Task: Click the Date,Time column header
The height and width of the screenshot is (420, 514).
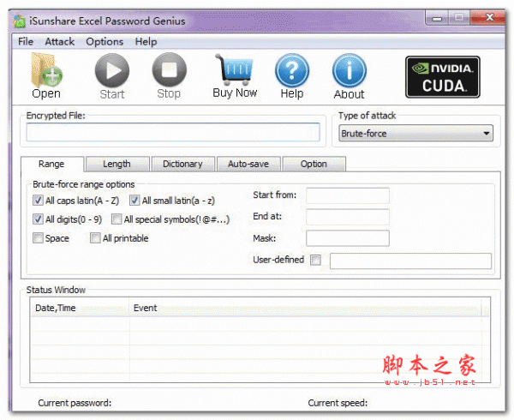Action: pyautogui.click(x=80, y=308)
